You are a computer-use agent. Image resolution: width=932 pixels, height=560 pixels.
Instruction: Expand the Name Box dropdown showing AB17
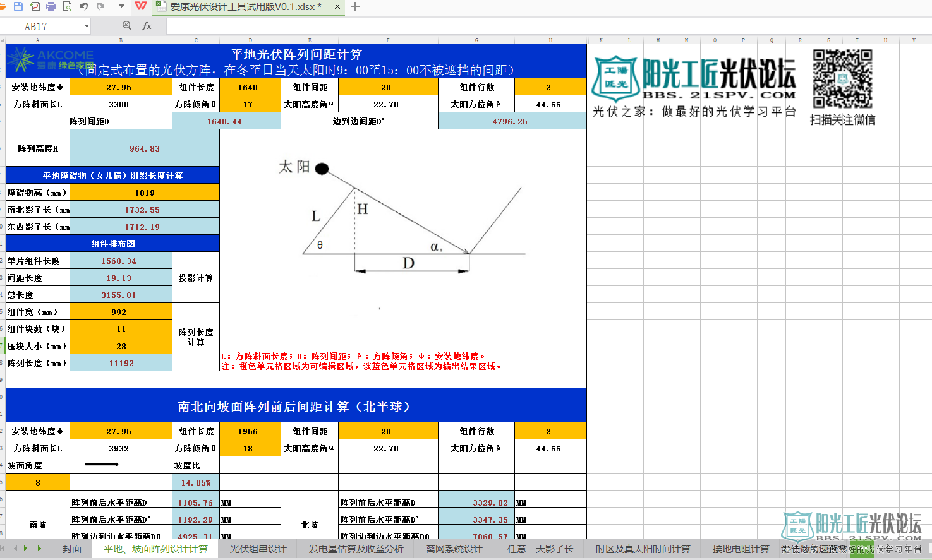87,27
